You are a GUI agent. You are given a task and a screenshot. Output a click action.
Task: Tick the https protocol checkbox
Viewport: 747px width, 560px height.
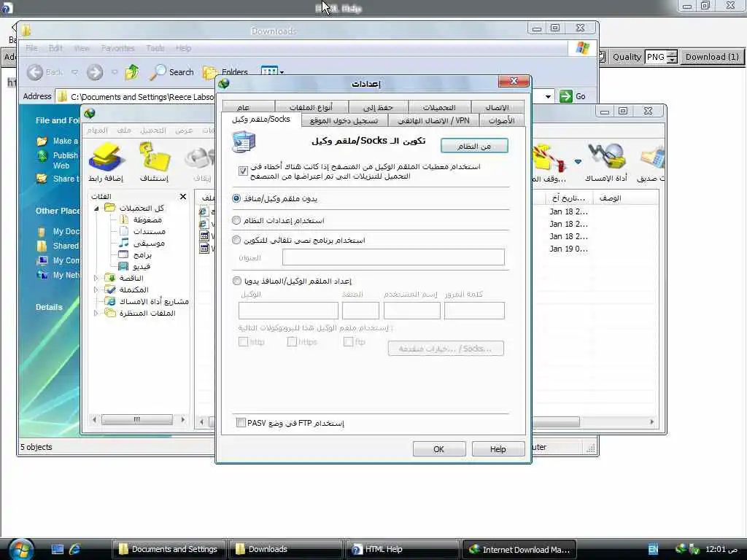click(x=292, y=341)
